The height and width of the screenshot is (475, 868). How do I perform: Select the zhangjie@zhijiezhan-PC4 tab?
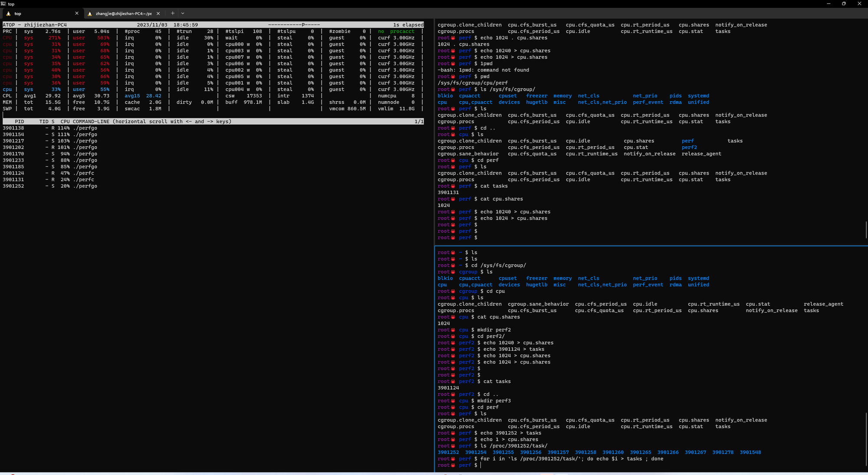coord(124,13)
